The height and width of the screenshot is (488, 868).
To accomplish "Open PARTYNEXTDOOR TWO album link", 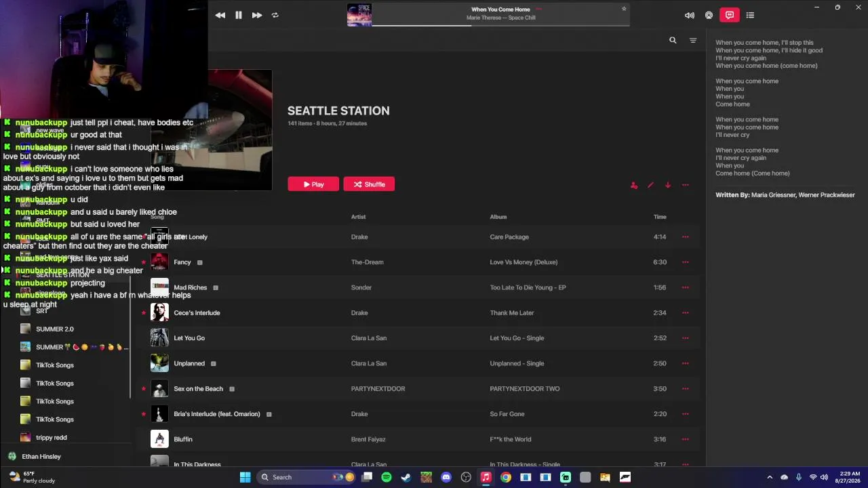I will [525, 389].
